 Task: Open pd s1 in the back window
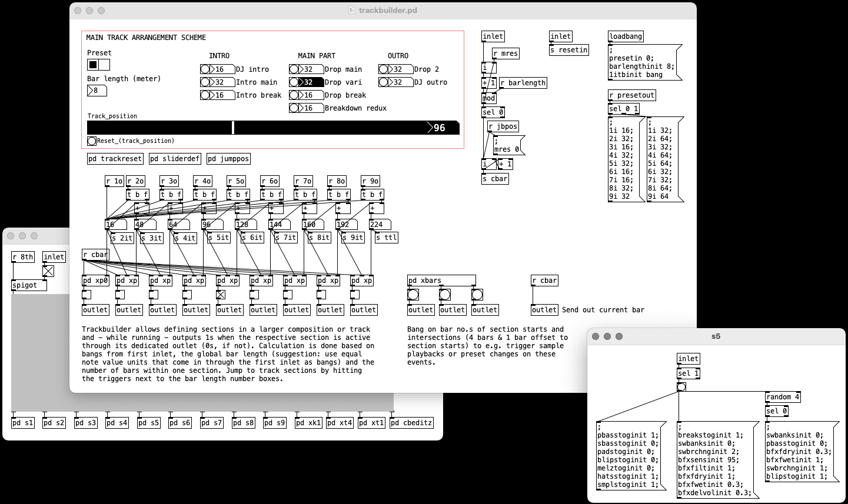click(23, 423)
